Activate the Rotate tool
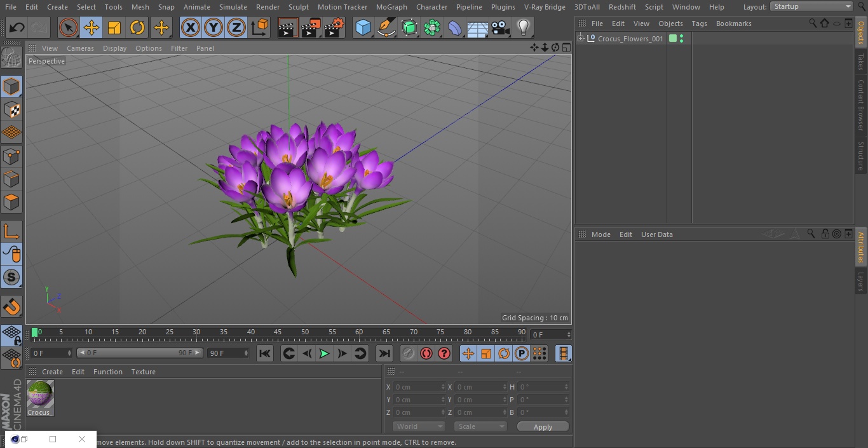Viewport: 868px width, 448px height. (x=137, y=27)
